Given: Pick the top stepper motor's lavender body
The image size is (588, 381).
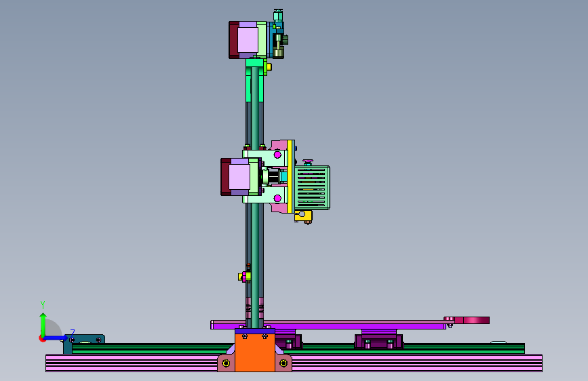Looking at the screenshot, I should click(x=248, y=40).
